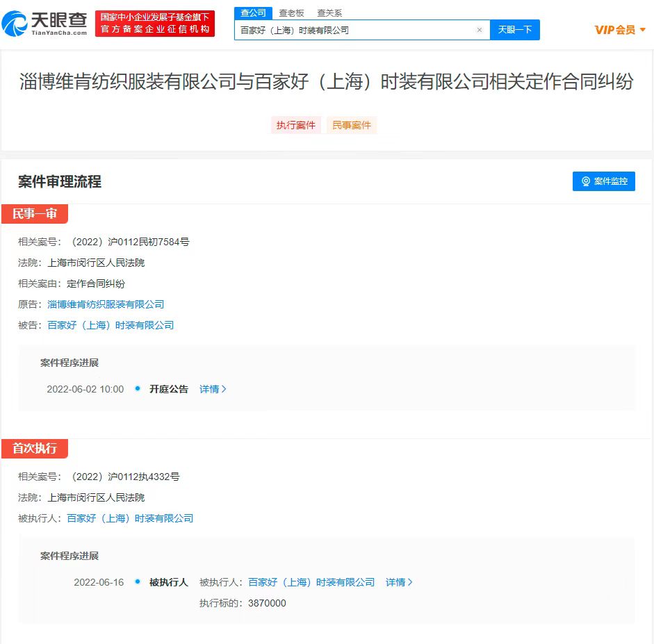Image resolution: width=654 pixels, height=644 pixels.
Task: Open the 被执行人 company link beside 法院 in 首次执行
Action: click(130, 518)
